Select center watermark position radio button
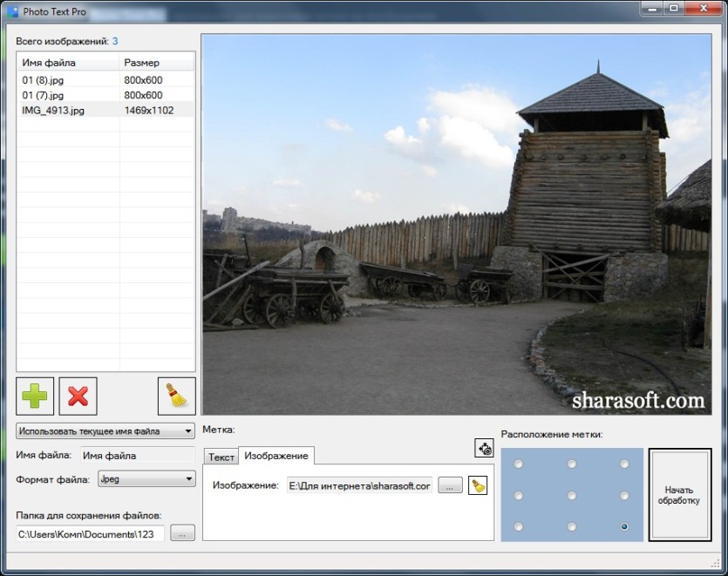 click(x=572, y=496)
